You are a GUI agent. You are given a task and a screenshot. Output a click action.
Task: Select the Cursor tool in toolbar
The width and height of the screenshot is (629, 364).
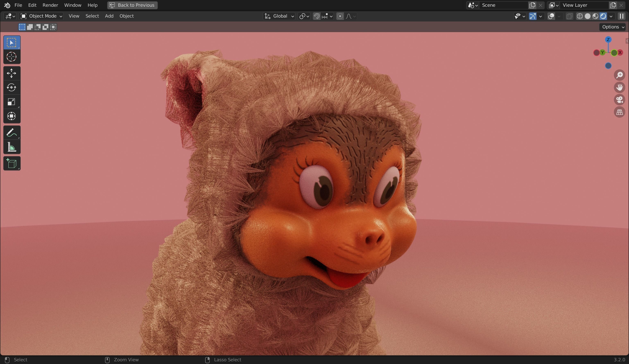11,57
